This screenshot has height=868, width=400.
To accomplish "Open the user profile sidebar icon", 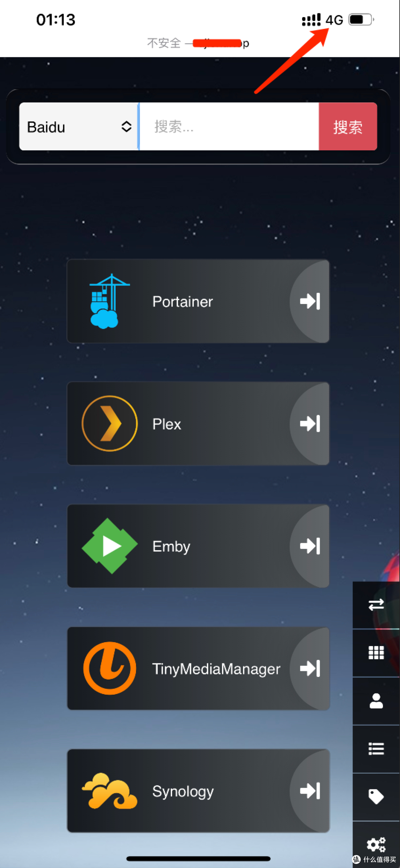I will 376,701.
